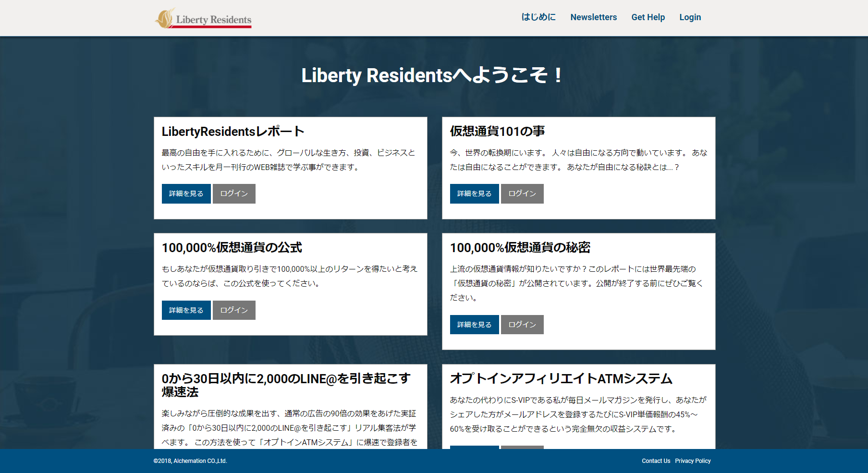Click 詳細を見る for 100,000%仮想通貨の秘密
Screen dimensions: 868x473
(475, 325)
